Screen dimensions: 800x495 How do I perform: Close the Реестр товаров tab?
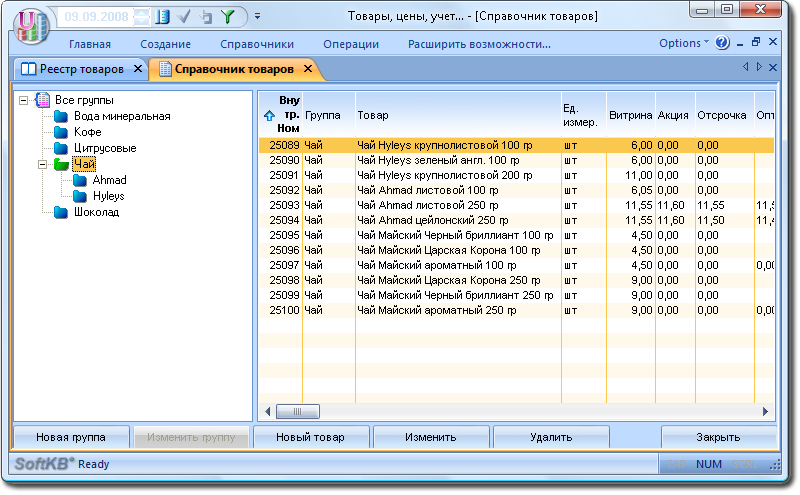[x=138, y=68]
